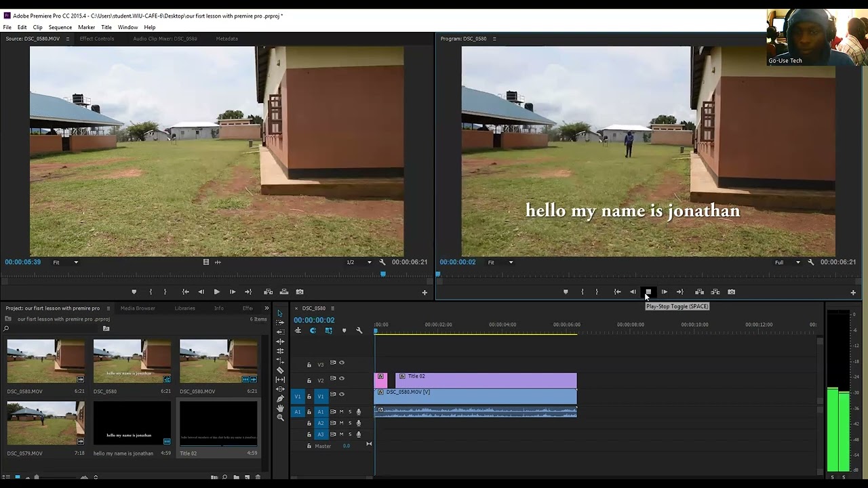Mark In point in Program monitor
The height and width of the screenshot is (488, 868).
pos(582,292)
